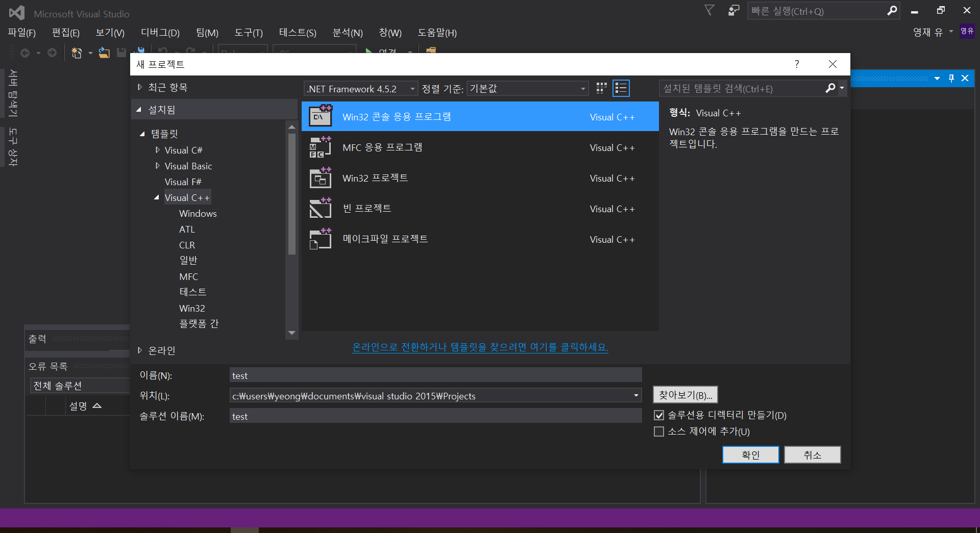
Task: Toggle the create solution directory checkbox
Action: click(x=659, y=415)
